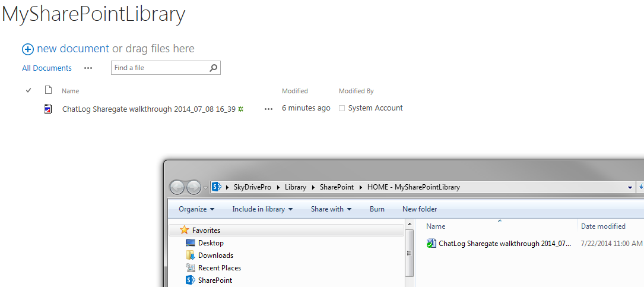Click Explorer Back navigation button
The width and height of the screenshot is (644, 287).
tap(177, 188)
